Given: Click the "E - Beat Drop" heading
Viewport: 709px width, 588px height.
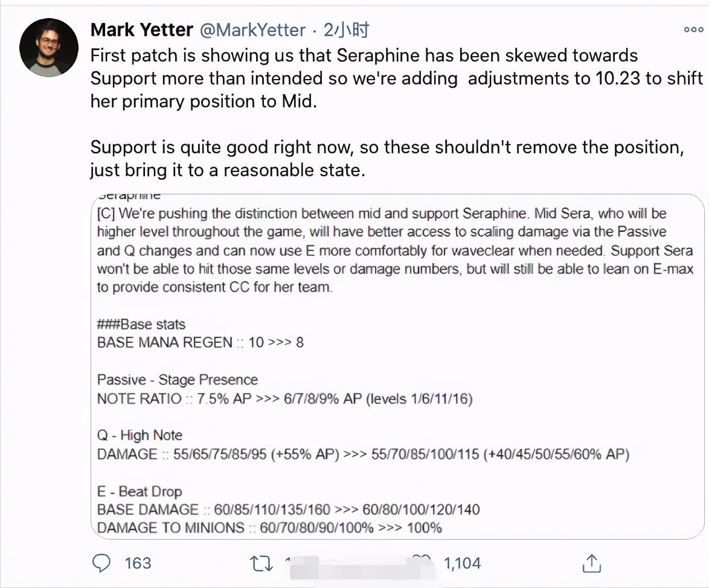Looking at the screenshot, I should 140,491.
